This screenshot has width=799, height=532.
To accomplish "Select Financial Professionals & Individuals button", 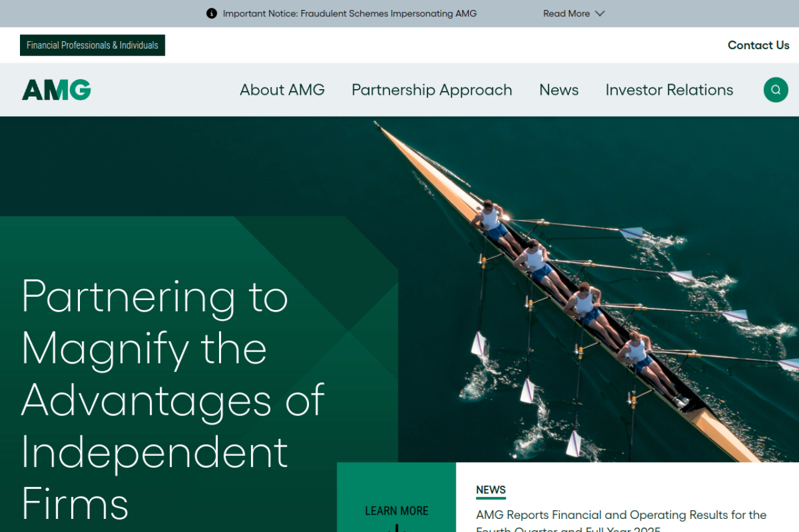I will click(x=92, y=45).
